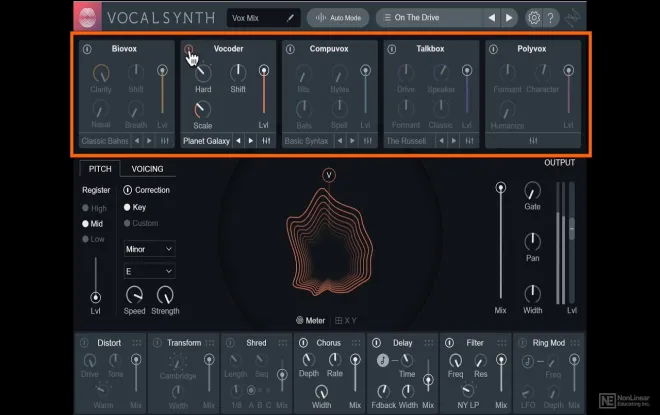This screenshot has width=660, height=415.
Task: Toggle the Filter effect power button
Action: [449, 343]
